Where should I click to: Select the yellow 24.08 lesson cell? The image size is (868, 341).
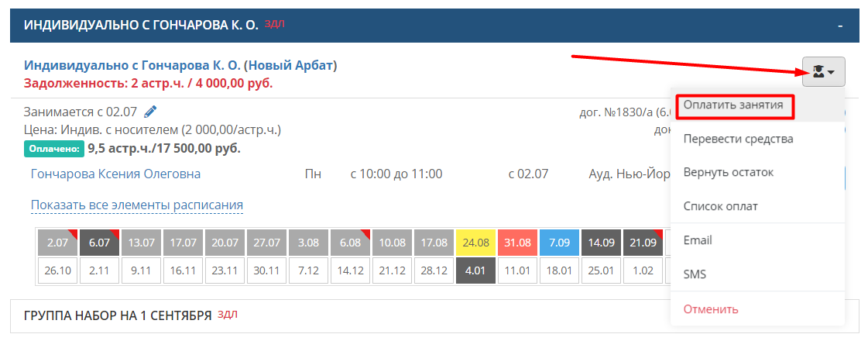475,243
